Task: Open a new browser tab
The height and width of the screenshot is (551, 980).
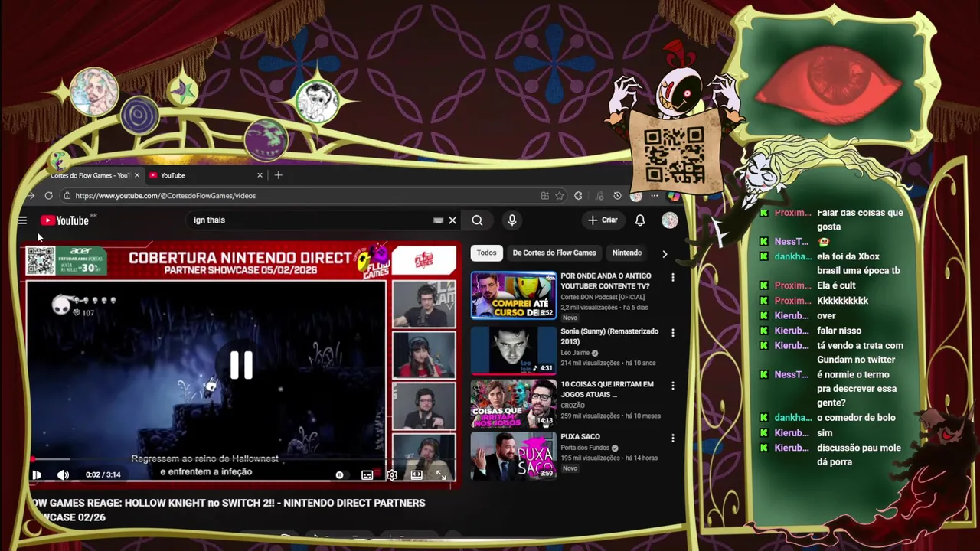Action: tap(278, 175)
